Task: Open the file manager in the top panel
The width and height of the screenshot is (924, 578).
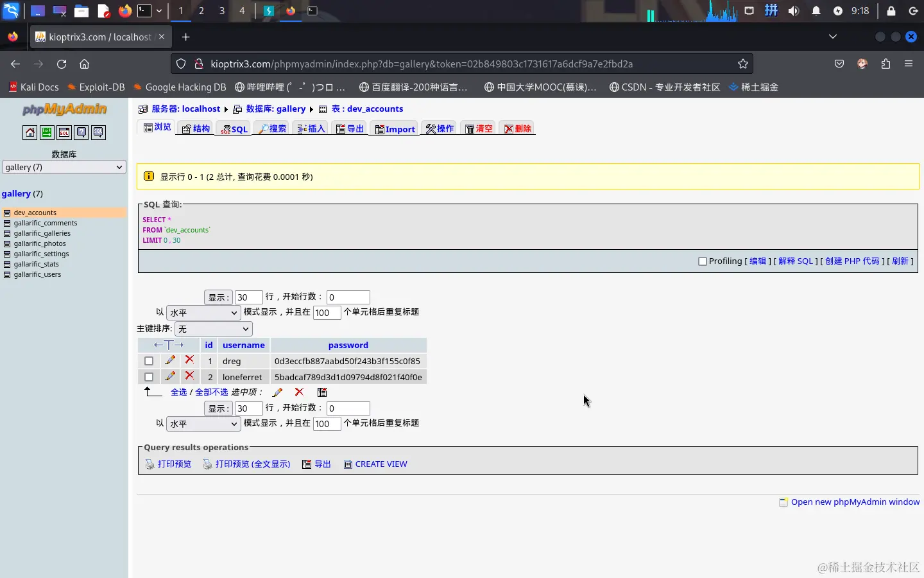Action: [x=81, y=10]
